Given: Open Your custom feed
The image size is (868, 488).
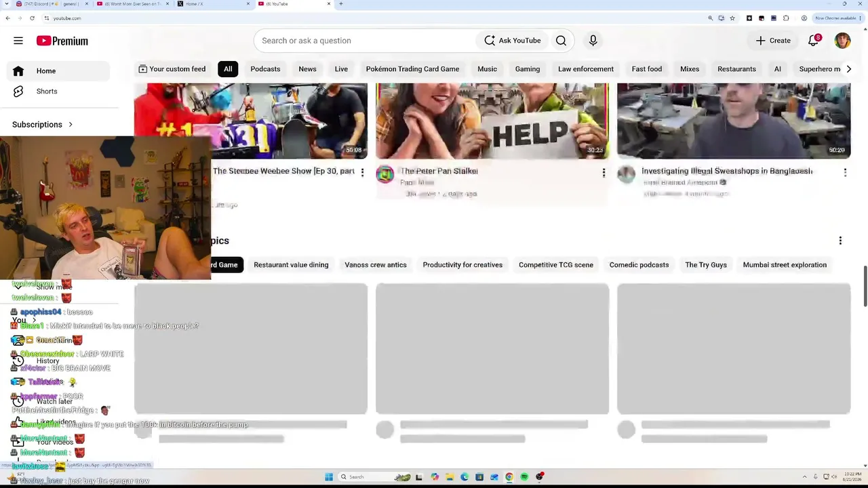Looking at the screenshot, I should point(172,69).
